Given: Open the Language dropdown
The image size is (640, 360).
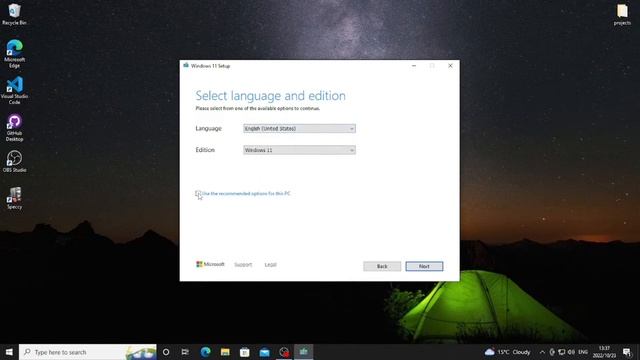Looking at the screenshot, I should coord(299,129).
